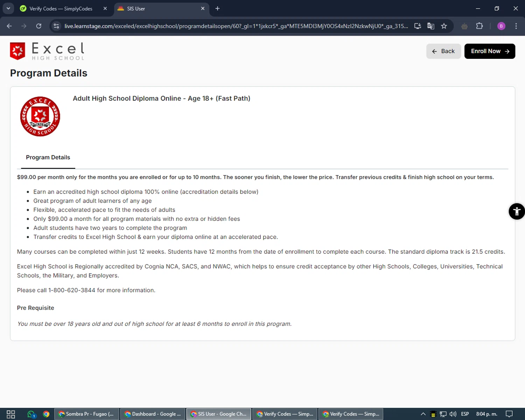
Task: Click the phone number 1-800-620-3844 text
Action: [x=72, y=290]
